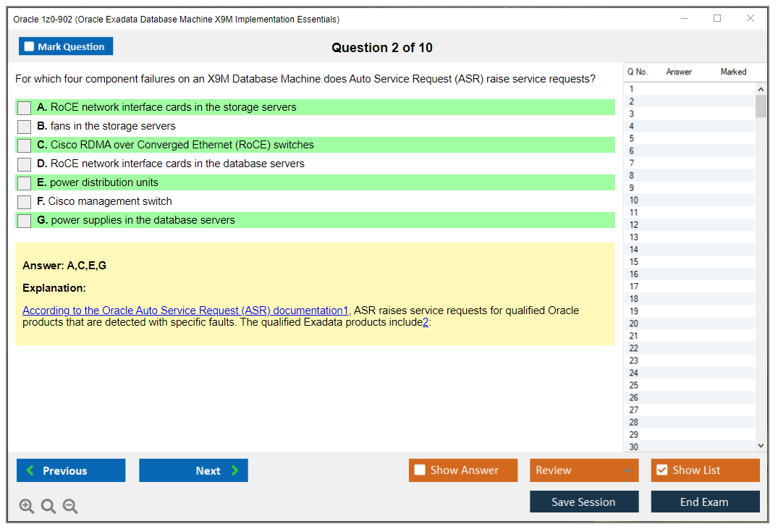Click the Save Session button
The image size is (778, 532).
(583, 501)
